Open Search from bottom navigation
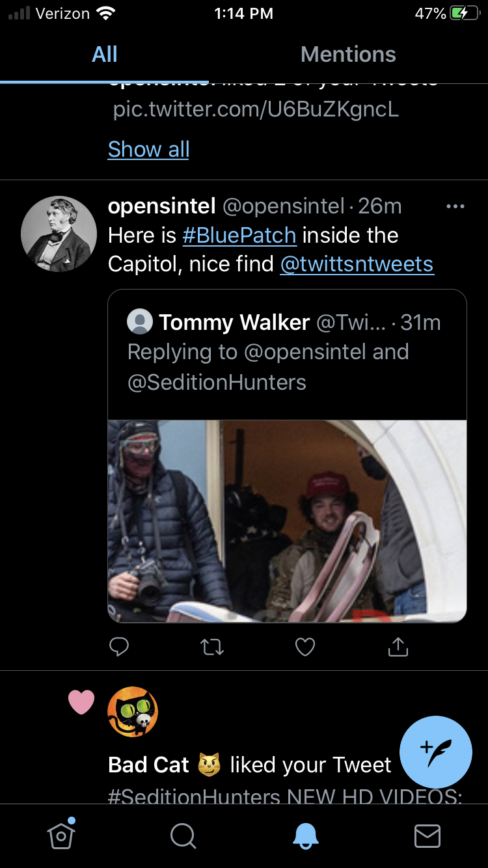This screenshot has width=488, height=868. 183,836
